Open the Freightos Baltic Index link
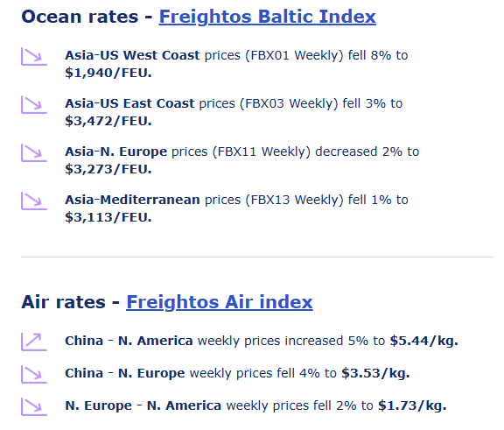This screenshot has width=504, height=430. pyautogui.click(x=268, y=17)
